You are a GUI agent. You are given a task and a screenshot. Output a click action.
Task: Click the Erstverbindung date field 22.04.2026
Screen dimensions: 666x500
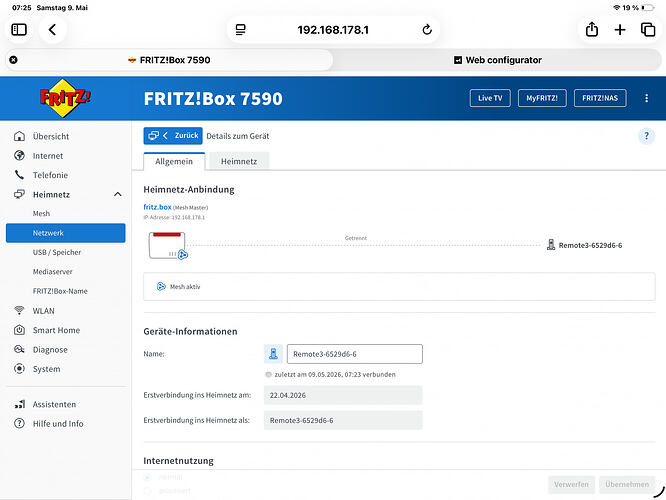coord(343,395)
